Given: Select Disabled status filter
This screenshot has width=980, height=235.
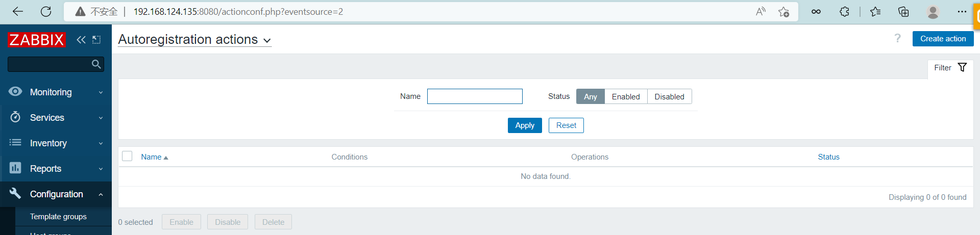Looking at the screenshot, I should 669,97.
